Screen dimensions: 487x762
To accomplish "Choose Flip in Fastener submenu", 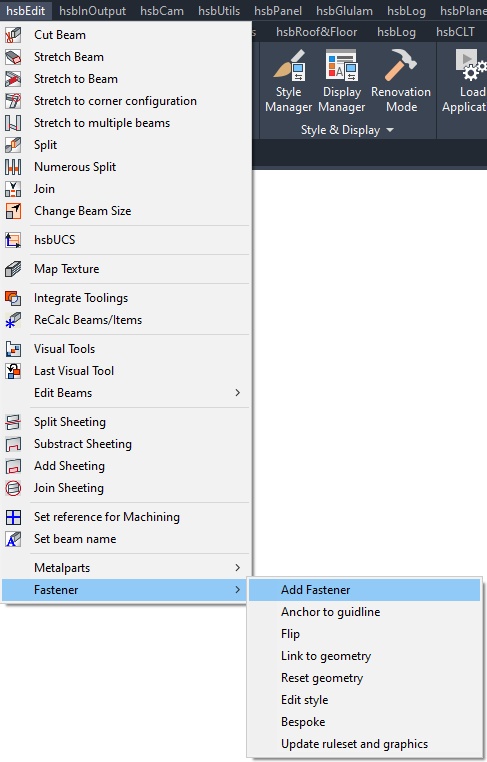I will 364,634.
